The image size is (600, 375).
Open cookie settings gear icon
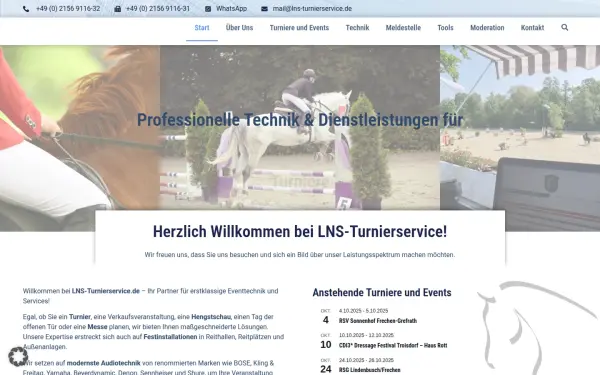point(18,357)
